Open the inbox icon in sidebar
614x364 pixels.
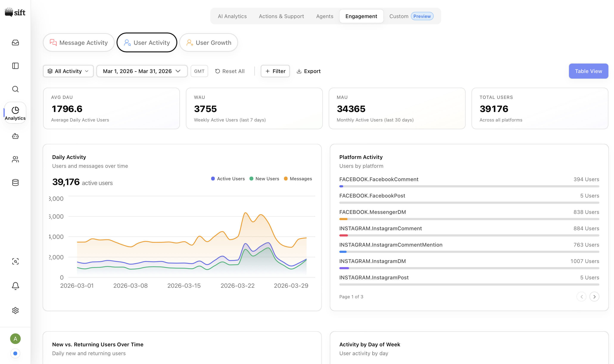coord(15,43)
